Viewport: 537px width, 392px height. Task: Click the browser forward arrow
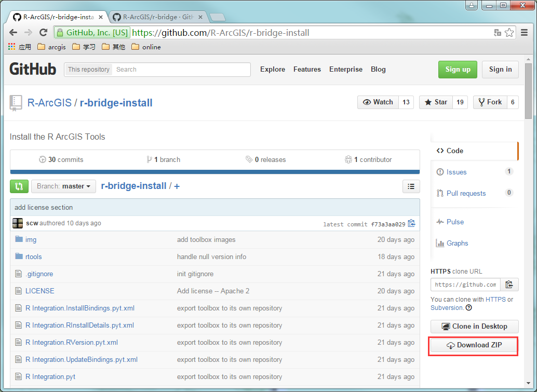pos(28,33)
